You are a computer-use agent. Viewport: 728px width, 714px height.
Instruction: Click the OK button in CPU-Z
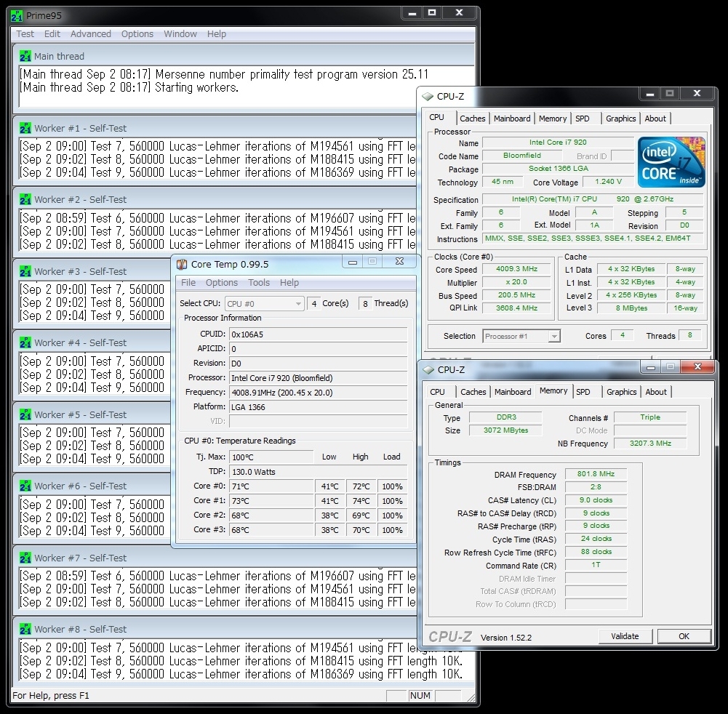(684, 636)
